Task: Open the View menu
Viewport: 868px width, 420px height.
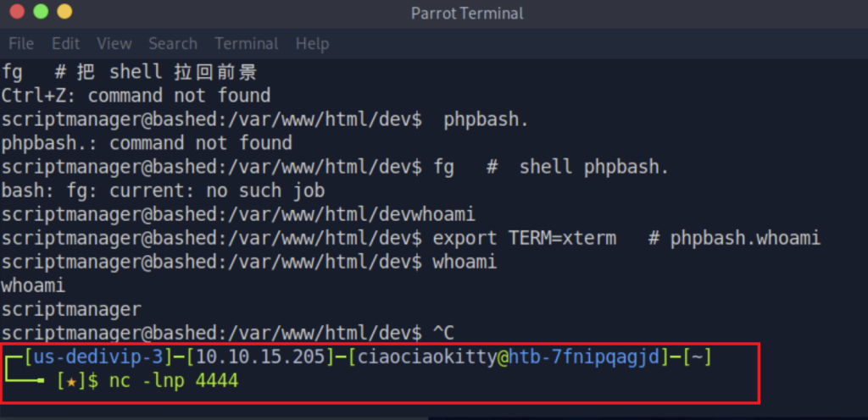Action: point(114,44)
